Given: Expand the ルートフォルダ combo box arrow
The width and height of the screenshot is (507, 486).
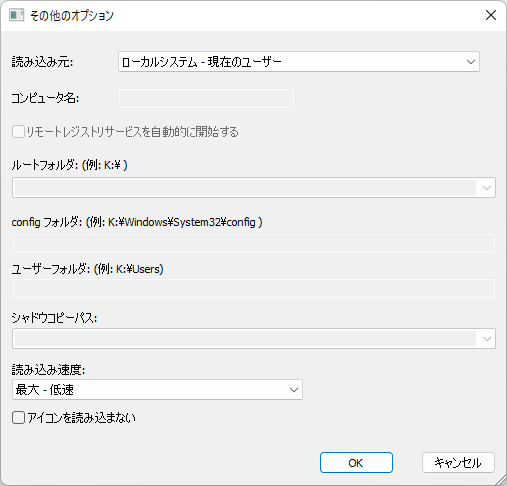Looking at the screenshot, I should (x=486, y=188).
